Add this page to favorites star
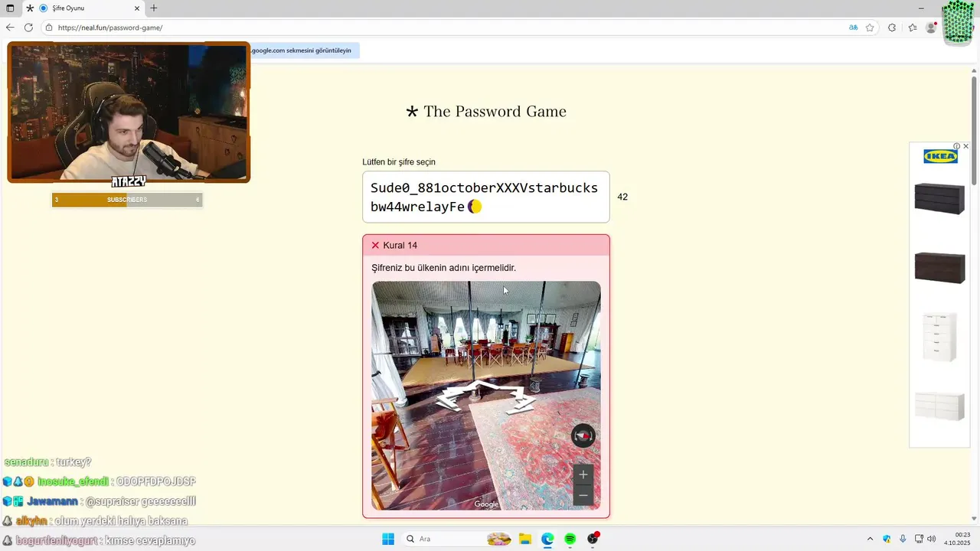This screenshot has height=551, width=980. (x=870, y=28)
